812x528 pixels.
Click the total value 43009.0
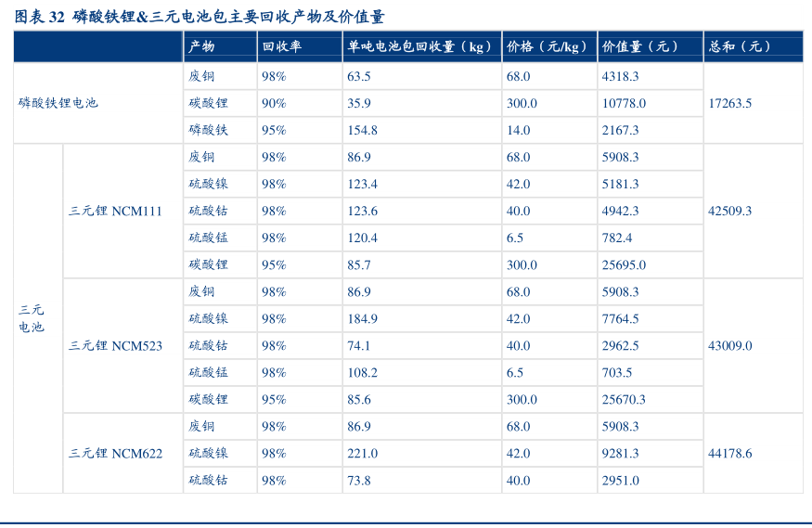[x=729, y=345]
